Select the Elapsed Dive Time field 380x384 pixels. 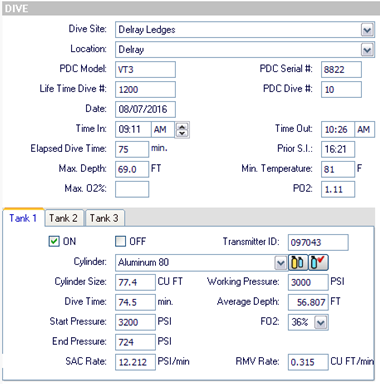pos(132,149)
